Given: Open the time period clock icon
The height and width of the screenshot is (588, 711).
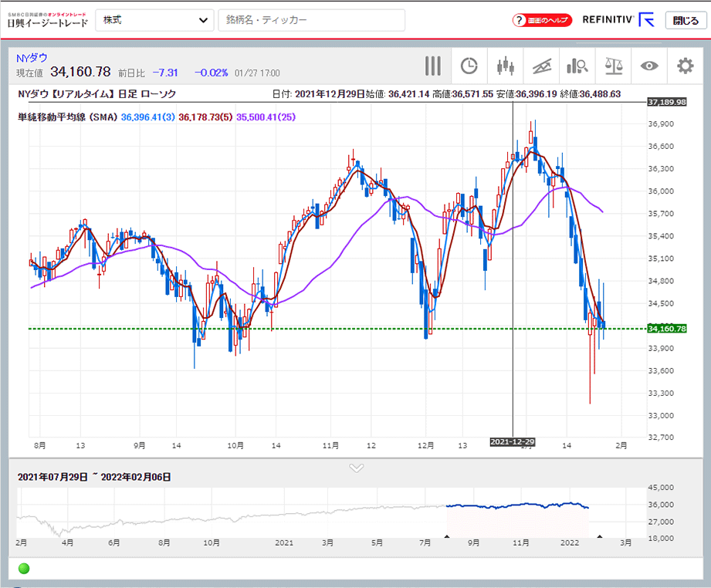Looking at the screenshot, I should (469, 66).
